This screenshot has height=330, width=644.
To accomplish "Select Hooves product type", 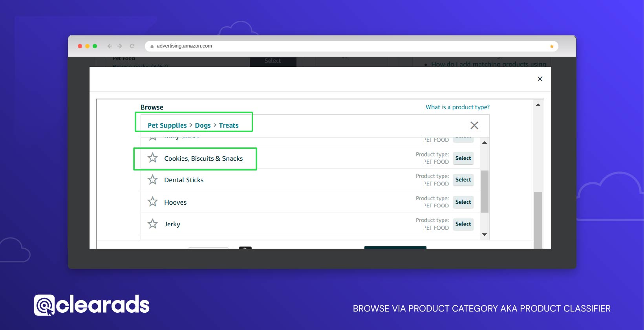I will pyautogui.click(x=463, y=202).
